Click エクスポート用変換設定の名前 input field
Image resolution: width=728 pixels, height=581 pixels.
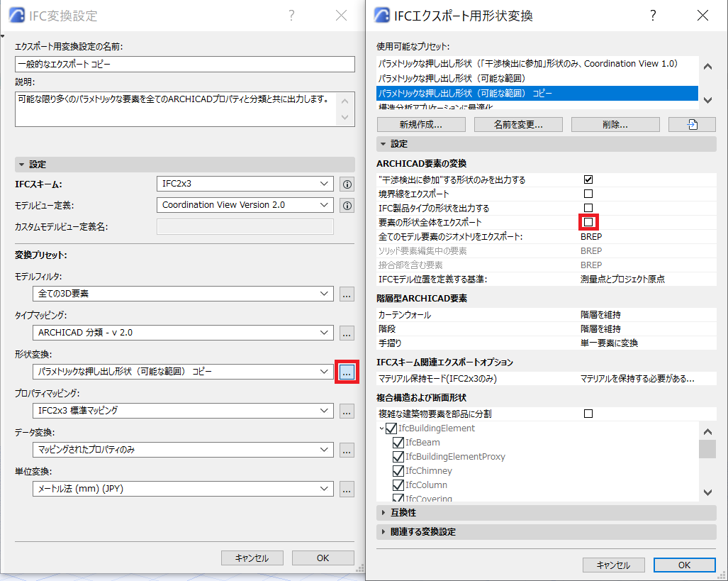(x=185, y=64)
